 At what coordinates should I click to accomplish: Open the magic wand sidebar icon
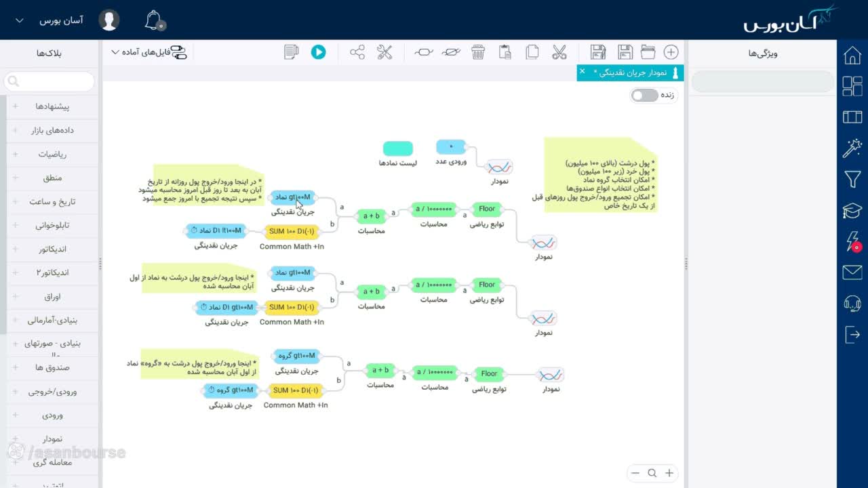click(x=852, y=148)
